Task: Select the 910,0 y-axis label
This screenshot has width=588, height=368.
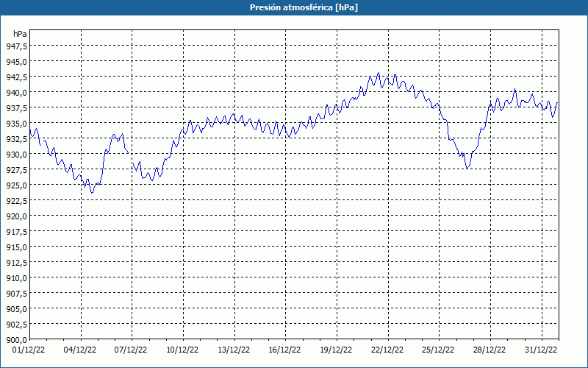Action: coord(16,278)
